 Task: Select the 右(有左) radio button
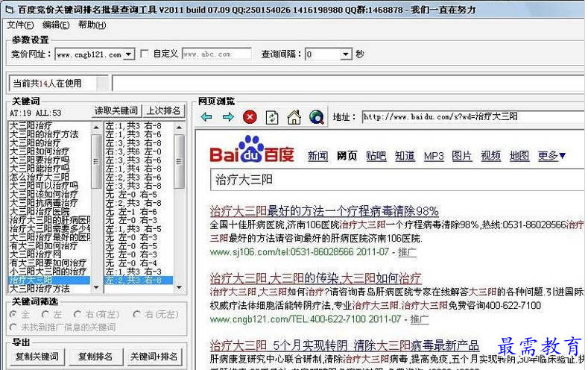[78, 314]
